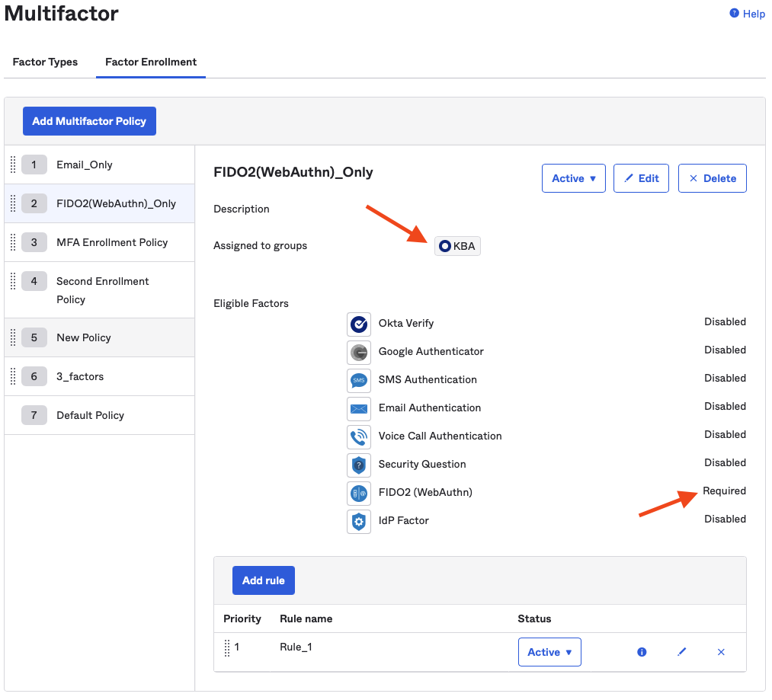The height and width of the screenshot is (700, 772).
Task: Delete Rule_1 using the X icon
Action: point(721,652)
